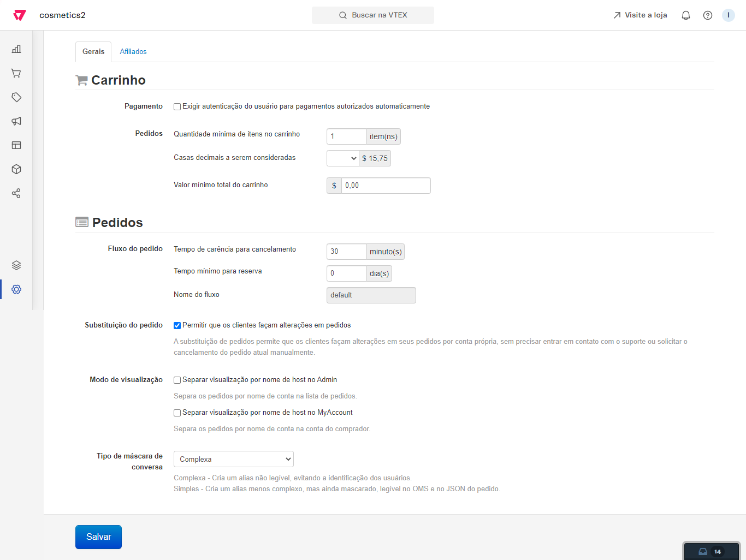This screenshot has height=560, width=746.
Task: Check separate view by hostname in MyAccount
Action: 177,413
